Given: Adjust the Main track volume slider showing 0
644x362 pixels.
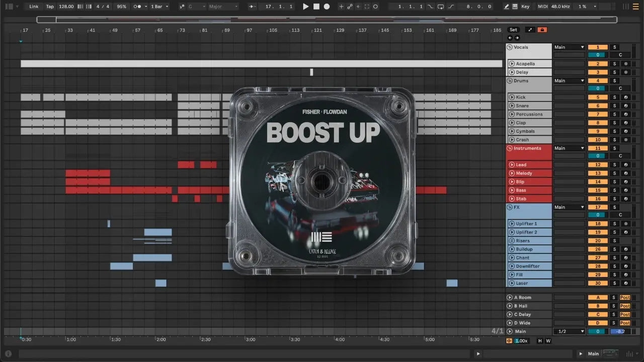Looking at the screenshot, I should coord(598,331).
